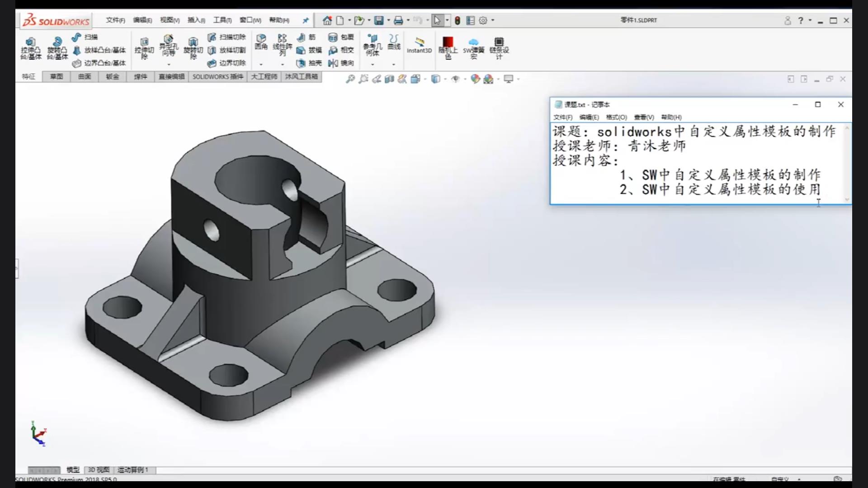
Task: Open the SW spring macro (SW弹簧宏) tool
Action: [x=473, y=48]
